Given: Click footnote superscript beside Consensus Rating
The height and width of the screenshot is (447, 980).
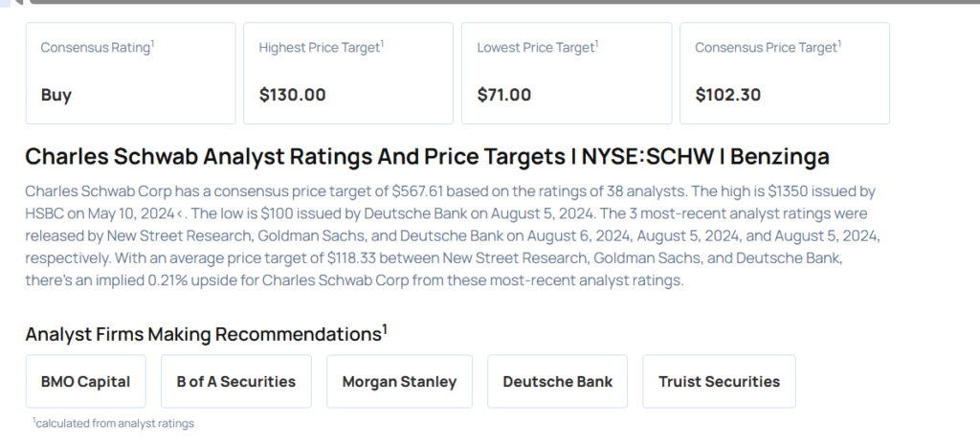Looking at the screenshot, I should [153, 43].
